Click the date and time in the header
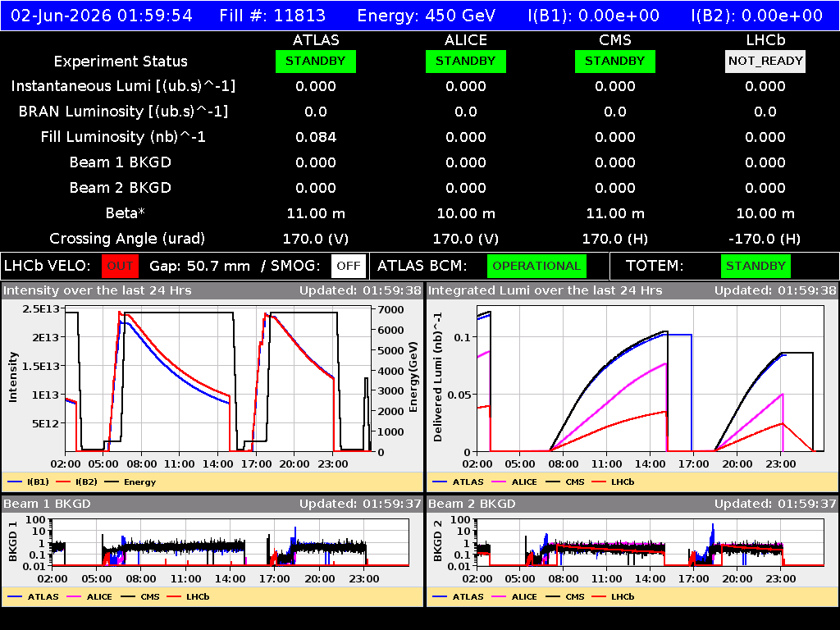Viewport: 840px width, 630px height. click(x=101, y=16)
